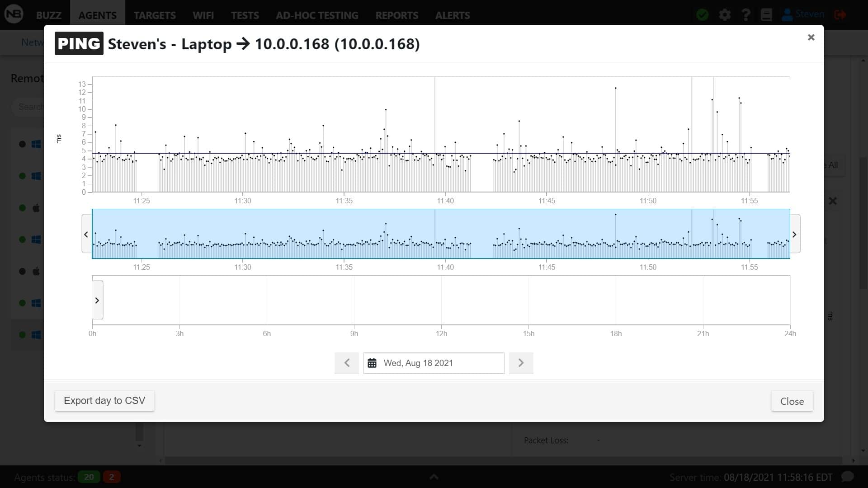Open the AD-HOC TESTING tab
Viewport: 868px width, 488px height.
coord(316,15)
